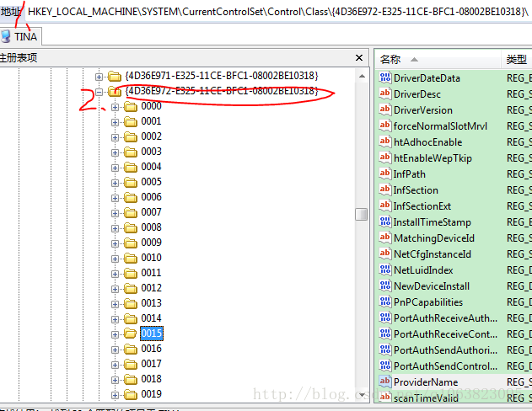Screen dimensions: 532x411
Task: Sort values by the 名称 column header
Action: click(438, 60)
